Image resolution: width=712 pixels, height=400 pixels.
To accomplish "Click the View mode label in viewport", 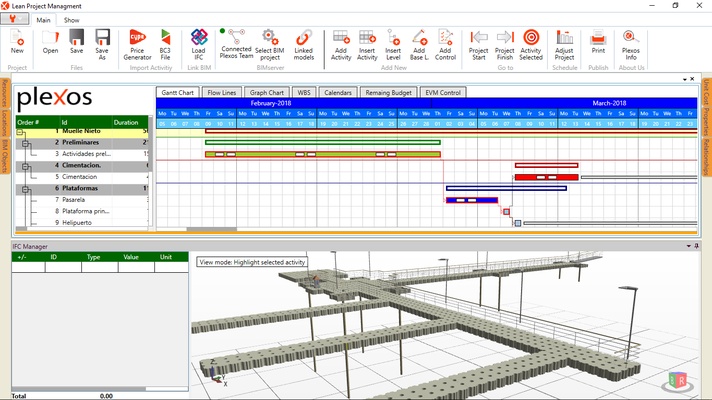I will coord(252,262).
